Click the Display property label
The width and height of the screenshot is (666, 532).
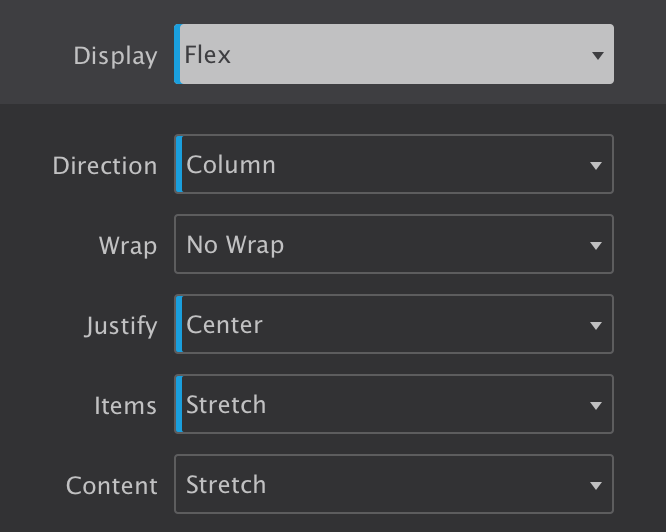115,56
